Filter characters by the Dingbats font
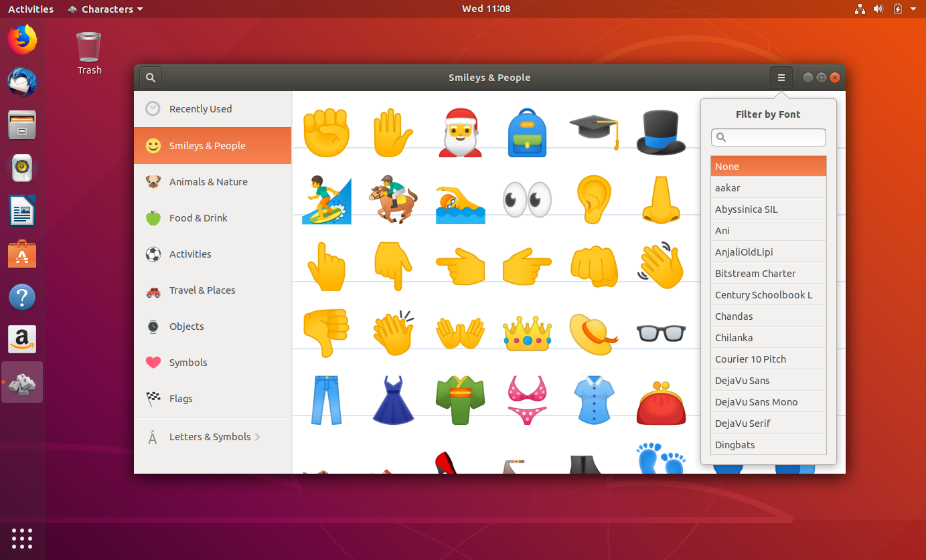 768,444
